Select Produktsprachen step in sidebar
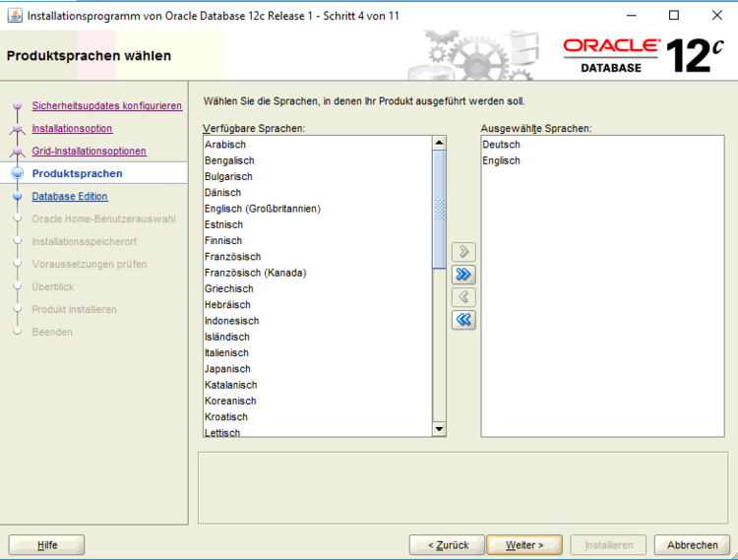This screenshot has height=560, width=738. click(x=77, y=173)
